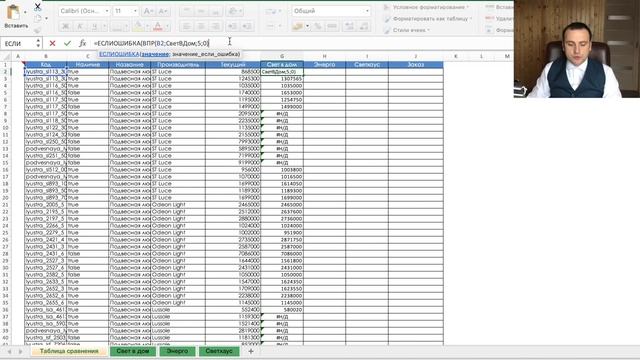Open Условное форматирование menu
The height and width of the screenshot is (360, 640).
click(x=427, y=7)
